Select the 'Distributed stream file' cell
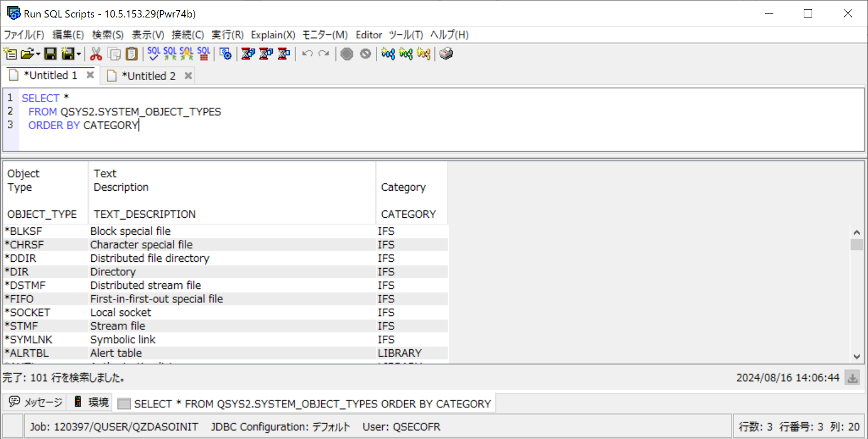The width and height of the screenshot is (868, 439). point(232,286)
